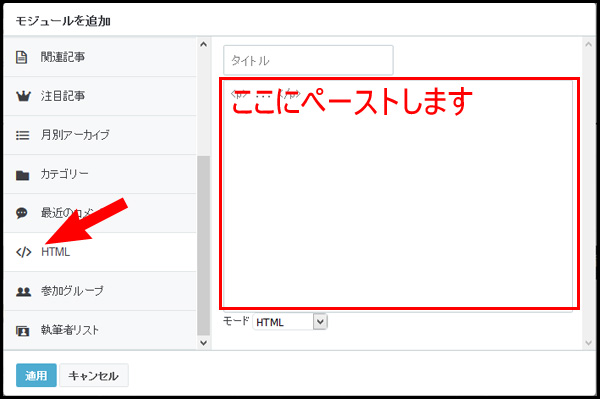Click right panel scrollbar down arrow

pyautogui.click(x=589, y=343)
